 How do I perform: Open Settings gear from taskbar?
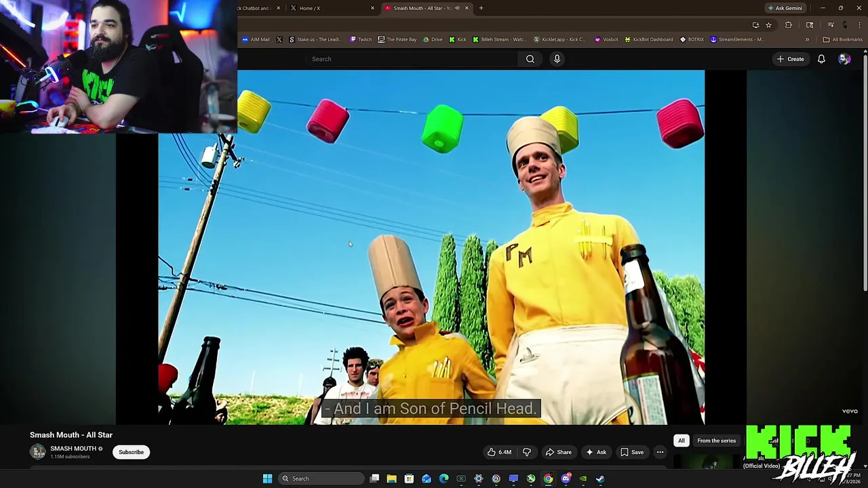[x=479, y=479]
